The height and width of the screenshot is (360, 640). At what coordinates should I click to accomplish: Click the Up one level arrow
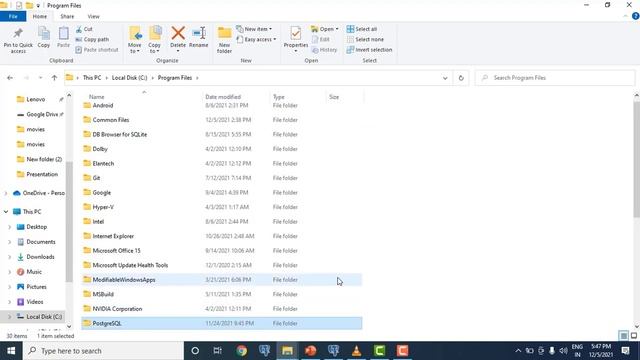click(54, 78)
